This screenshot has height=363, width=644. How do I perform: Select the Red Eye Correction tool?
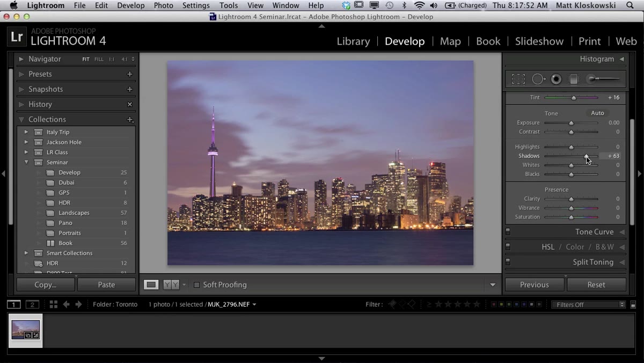pos(556,79)
